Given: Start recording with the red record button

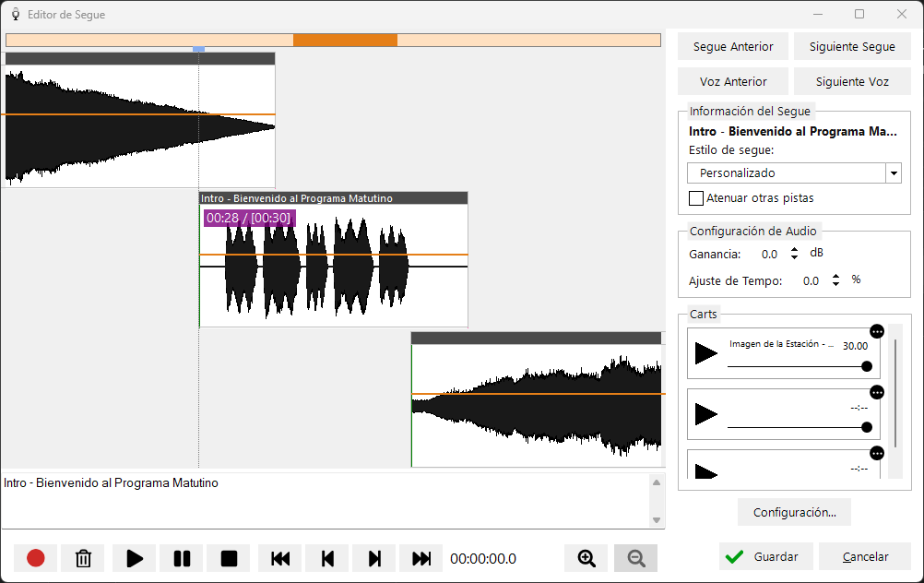Looking at the screenshot, I should coord(35,558).
